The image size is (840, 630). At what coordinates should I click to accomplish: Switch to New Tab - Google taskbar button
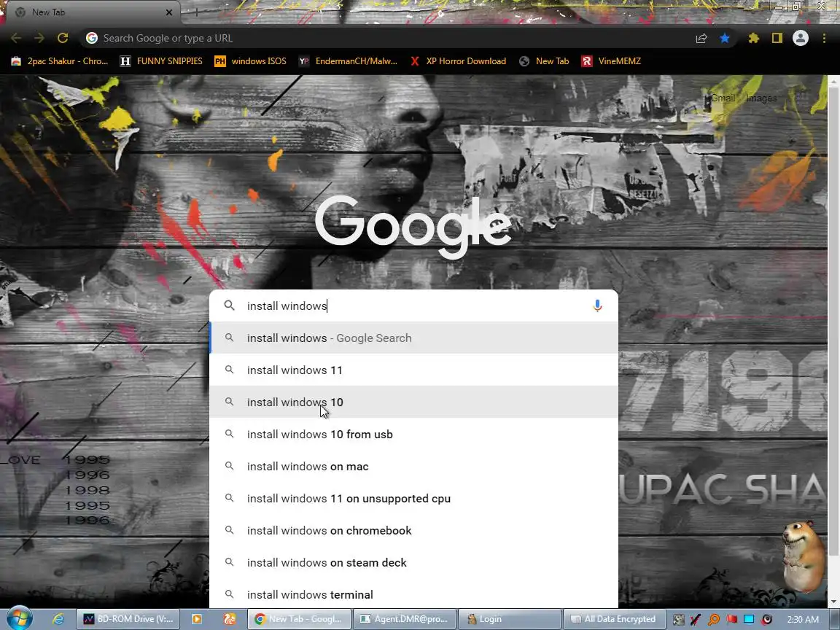299,619
